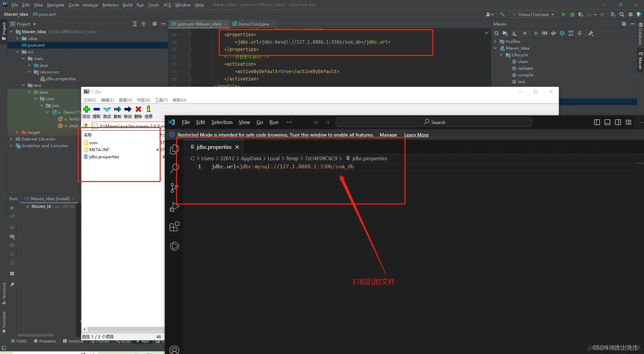Collapse the src folder in Project tree
This screenshot has width=644, height=354.
coord(17,52)
